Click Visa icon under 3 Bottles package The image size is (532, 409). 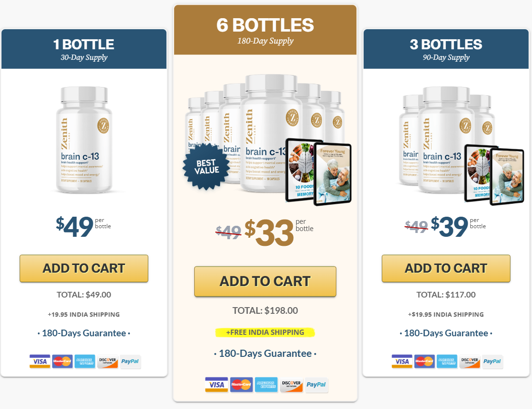[402, 361]
